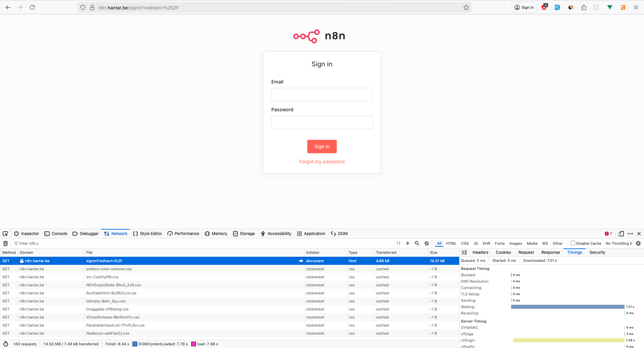Open the Extensions puzzle-piece menu
The image size is (644, 348).
point(584,7)
